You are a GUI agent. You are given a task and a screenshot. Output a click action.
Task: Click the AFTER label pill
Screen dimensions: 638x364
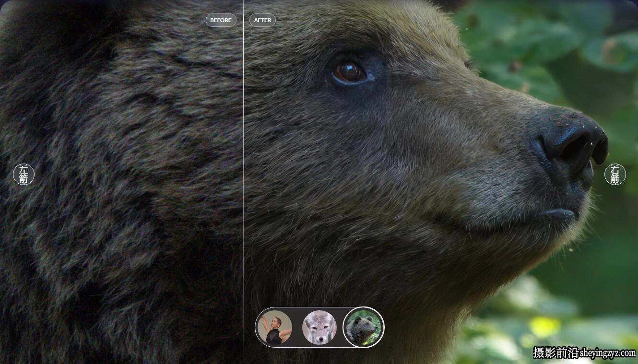[x=262, y=20]
